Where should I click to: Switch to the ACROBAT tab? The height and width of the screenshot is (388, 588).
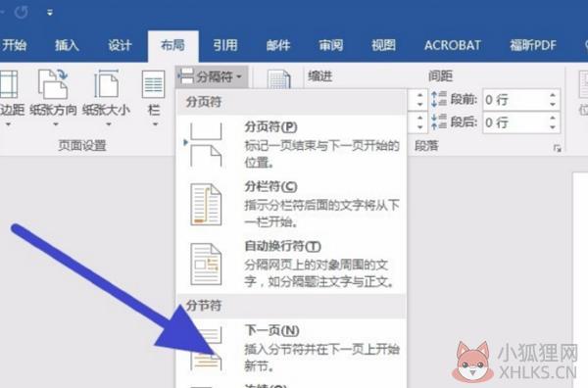[x=452, y=45]
